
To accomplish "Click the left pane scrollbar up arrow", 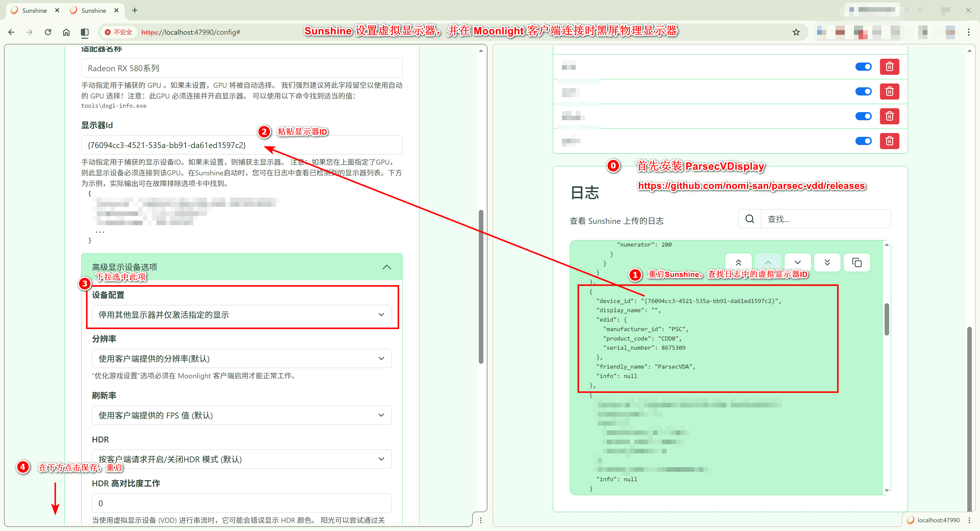I will pos(481,51).
